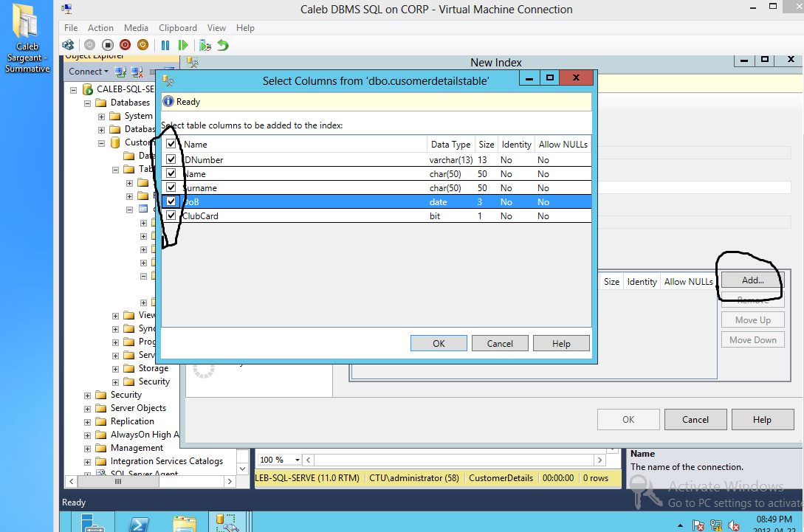The width and height of the screenshot is (804, 532).
Task: Click Cancel in Select Columns dialog
Action: pos(500,343)
